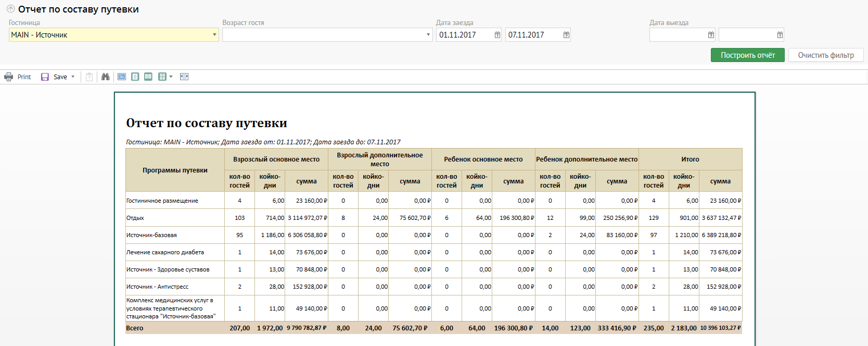Click the purple Save floppy disk icon
The width and height of the screenshot is (868, 346).
click(45, 77)
